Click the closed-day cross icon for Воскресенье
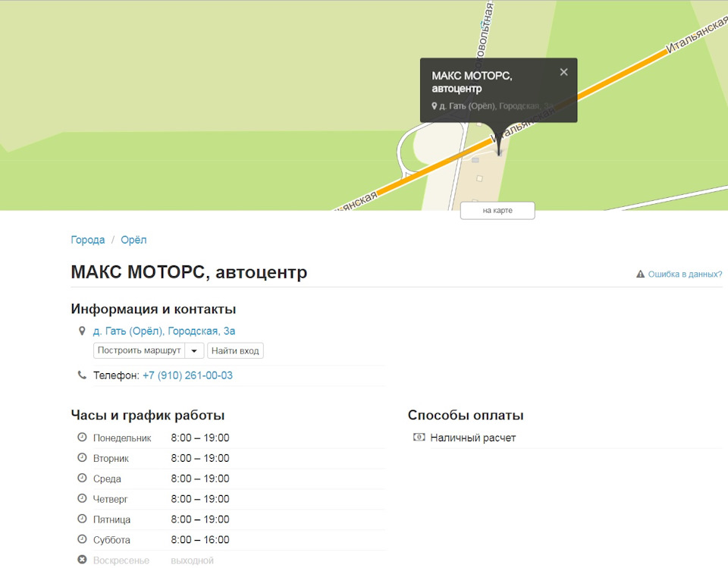 point(82,560)
